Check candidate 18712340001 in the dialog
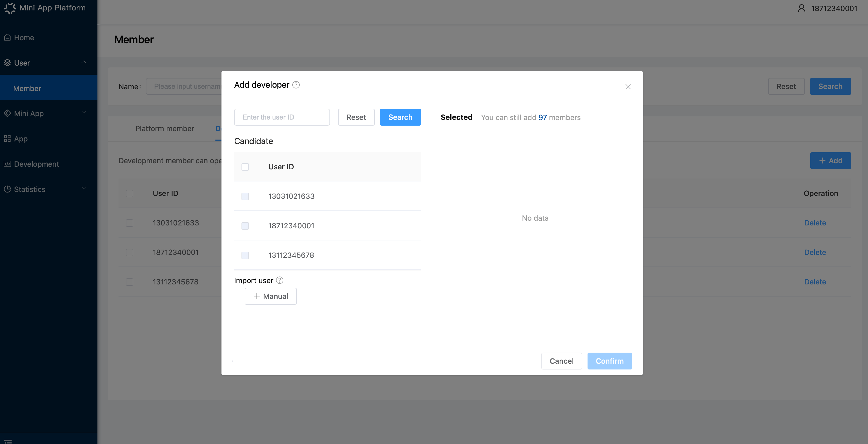 (245, 226)
